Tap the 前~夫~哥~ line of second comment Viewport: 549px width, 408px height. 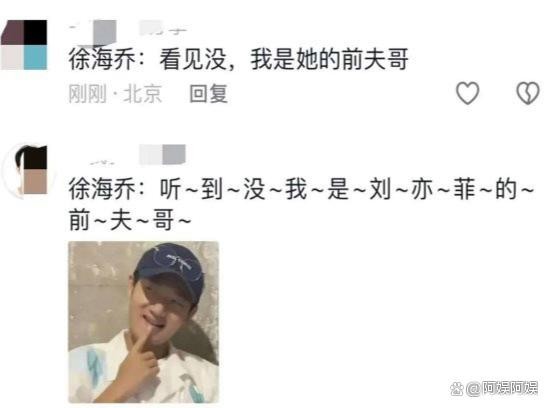(x=130, y=220)
